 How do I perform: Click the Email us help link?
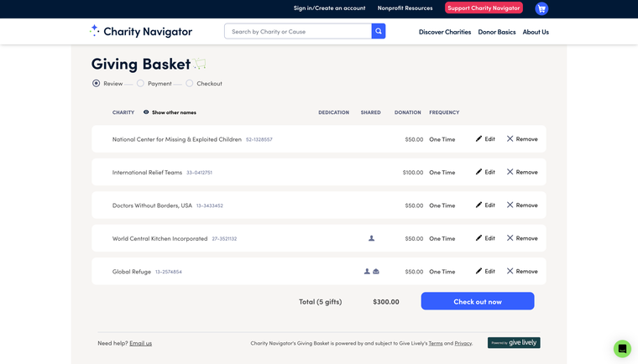tap(140, 343)
